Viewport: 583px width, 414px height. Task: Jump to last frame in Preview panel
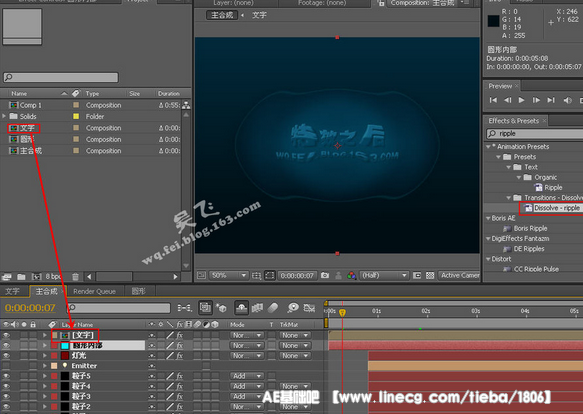pos(551,100)
